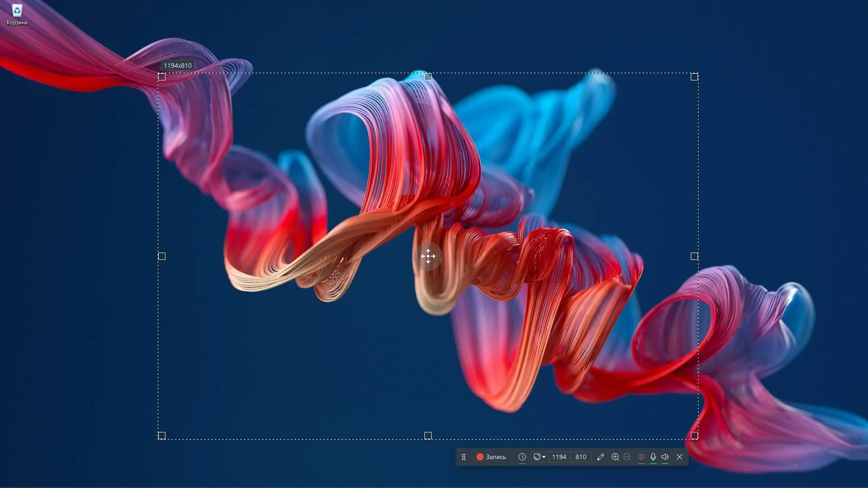Toggle system sound speaker icon
This screenshot has height=488, width=868.
[665, 457]
